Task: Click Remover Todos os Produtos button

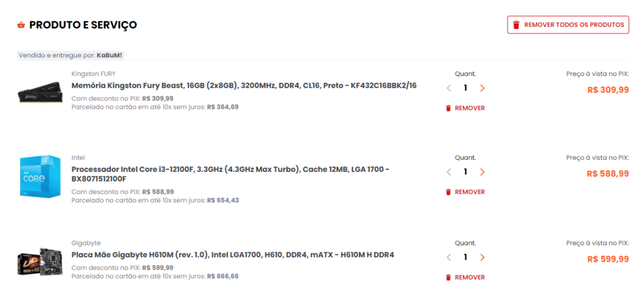Action: coord(568,25)
